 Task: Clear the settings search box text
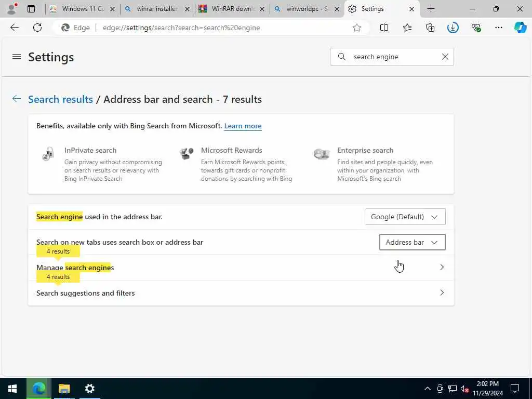tap(445, 57)
